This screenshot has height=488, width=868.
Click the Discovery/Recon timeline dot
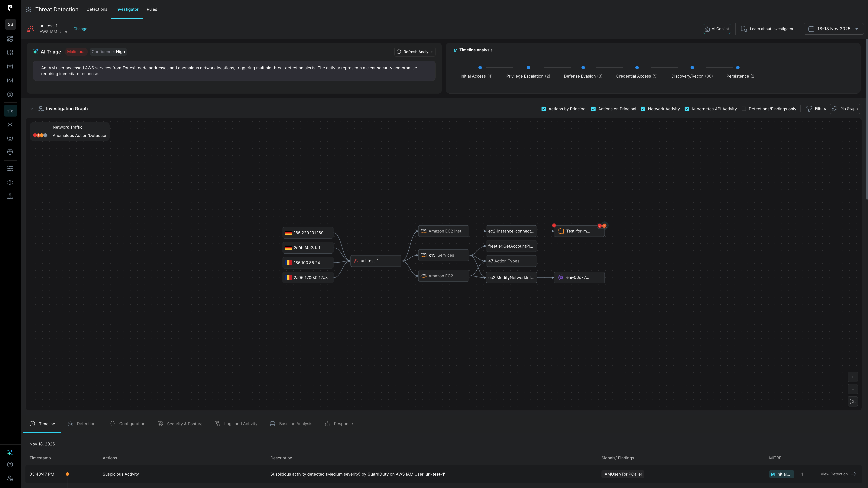click(x=692, y=68)
